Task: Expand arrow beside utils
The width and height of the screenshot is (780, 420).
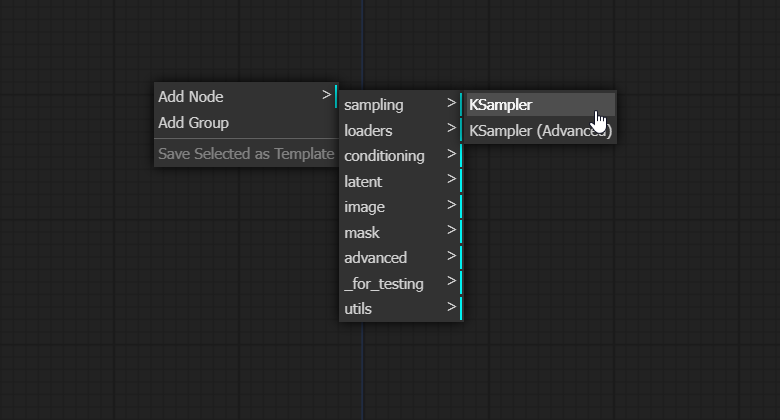Action: click(451, 307)
